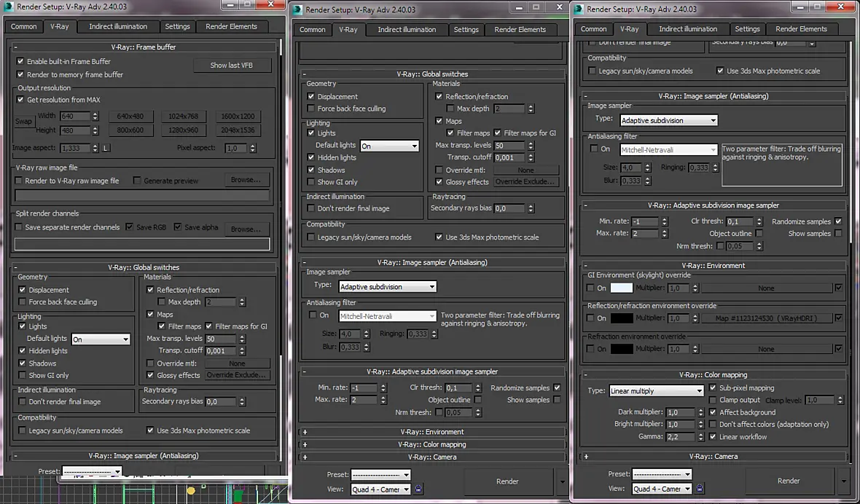Choose 1600x1200 resolution preset
This screenshot has width=860, height=504.
coord(238,116)
